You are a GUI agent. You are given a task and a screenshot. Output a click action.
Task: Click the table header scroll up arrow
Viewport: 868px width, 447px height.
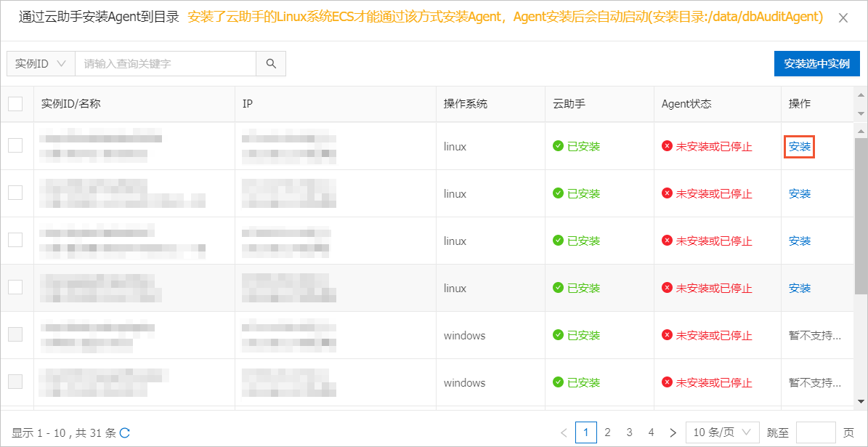click(861, 94)
